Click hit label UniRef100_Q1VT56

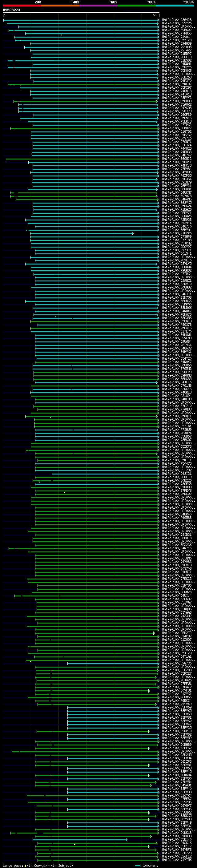coord(177,860)
